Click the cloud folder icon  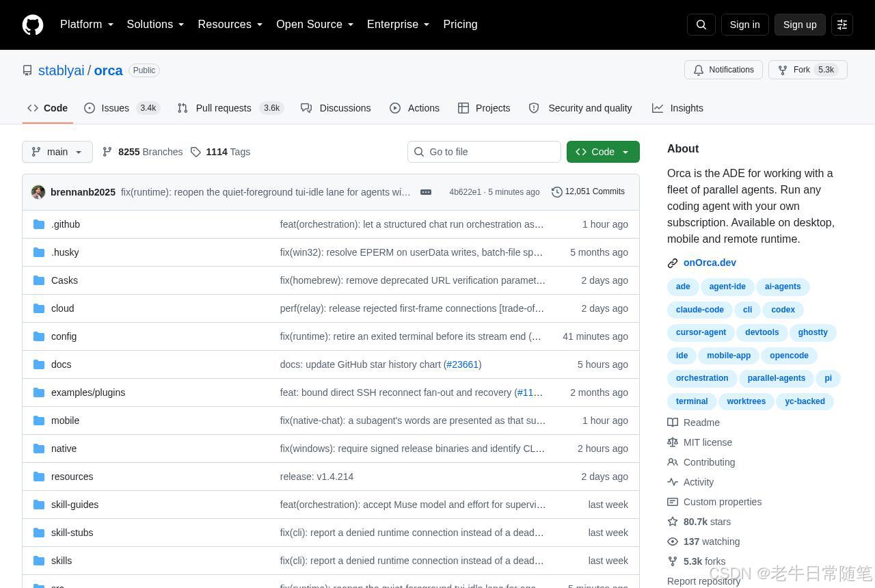tap(39, 308)
